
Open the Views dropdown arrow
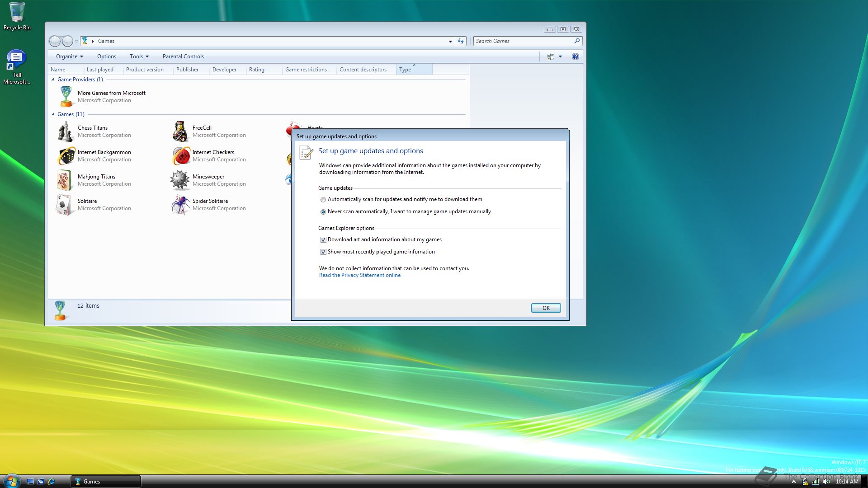click(560, 56)
